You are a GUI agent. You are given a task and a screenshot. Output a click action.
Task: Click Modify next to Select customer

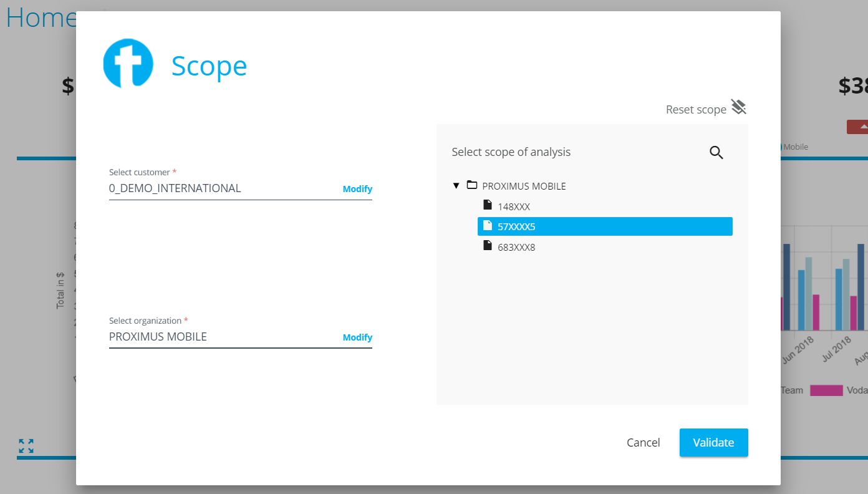pos(357,189)
